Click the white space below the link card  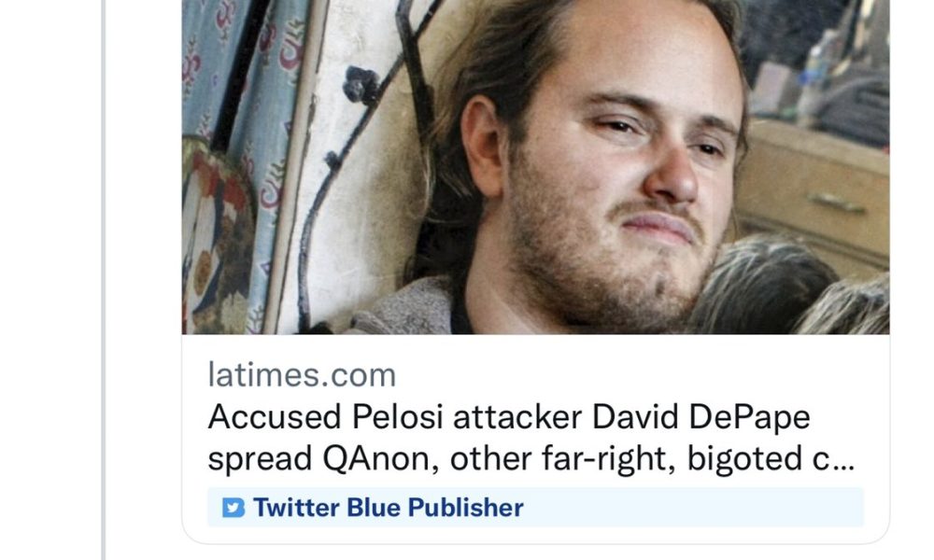[x=535, y=553]
